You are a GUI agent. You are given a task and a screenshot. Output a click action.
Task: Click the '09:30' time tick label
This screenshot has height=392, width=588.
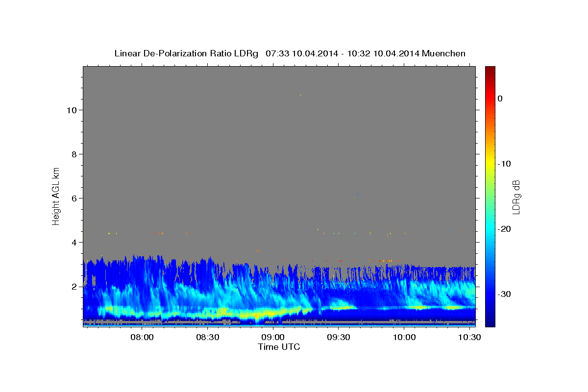click(x=339, y=337)
